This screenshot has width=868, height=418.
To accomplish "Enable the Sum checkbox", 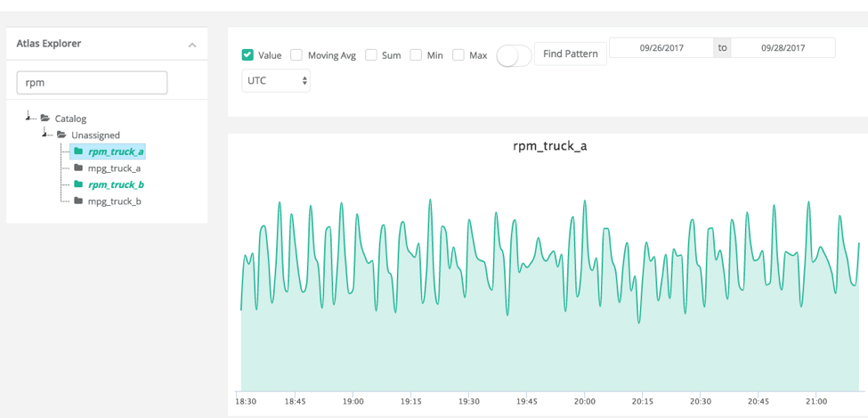I will [371, 55].
